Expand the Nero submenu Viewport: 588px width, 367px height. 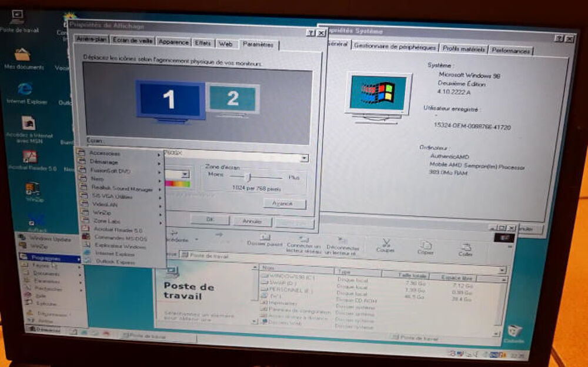(x=119, y=179)
